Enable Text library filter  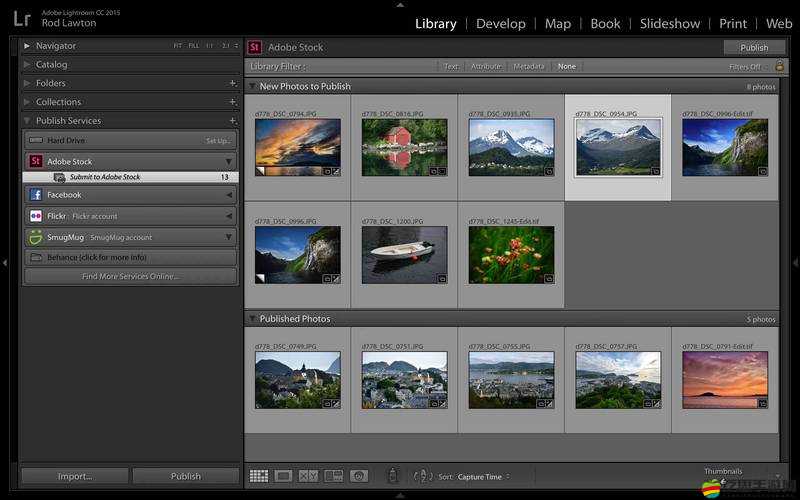(x=452, y=66)
